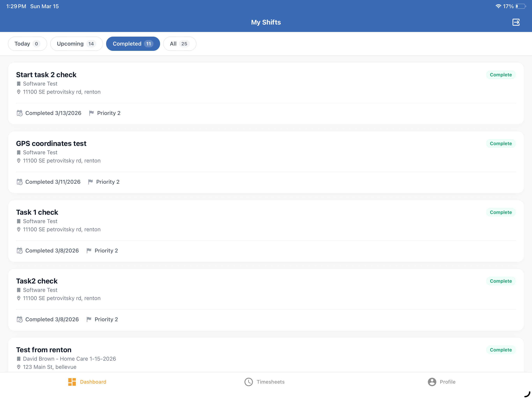
Task: Tap Software Test on Task2 check card
Action: coord(40,290)
